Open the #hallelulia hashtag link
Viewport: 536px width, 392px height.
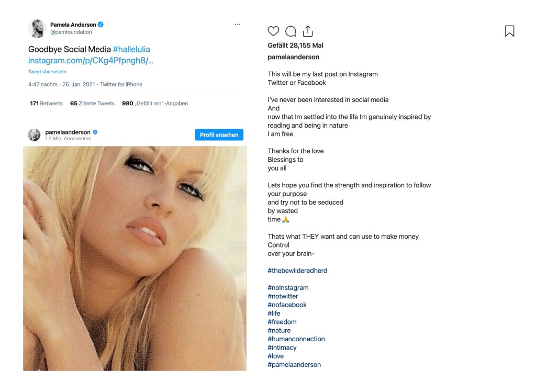(x=131, y=49)
